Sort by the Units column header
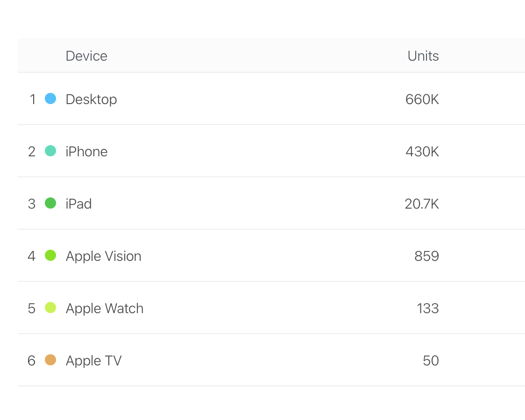Screen dimensions: 525x420 (423, 56)
